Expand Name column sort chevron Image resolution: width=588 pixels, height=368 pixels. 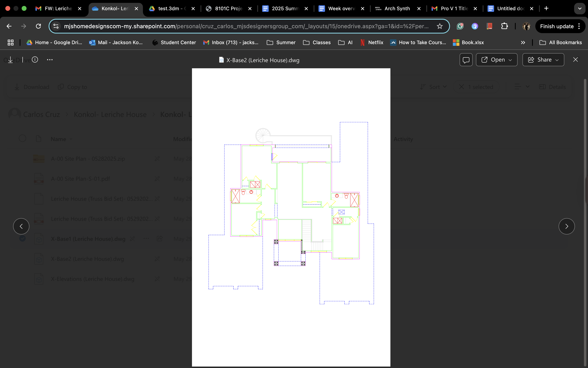click(x=71, y=139)
